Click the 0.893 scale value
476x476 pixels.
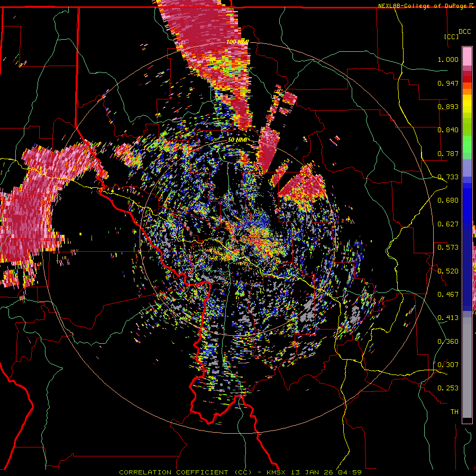[448, 106]
